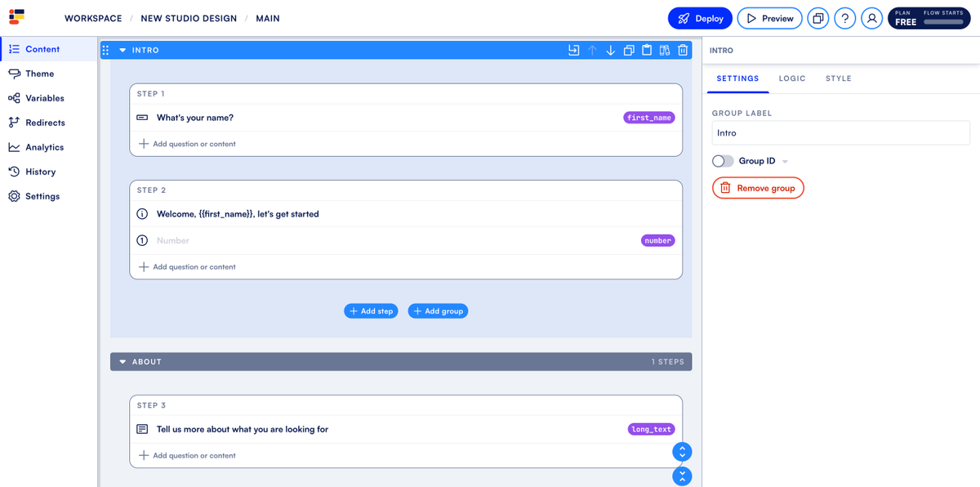
Task: Click the library books icon on INTRO header
Action: pos(665,51)
